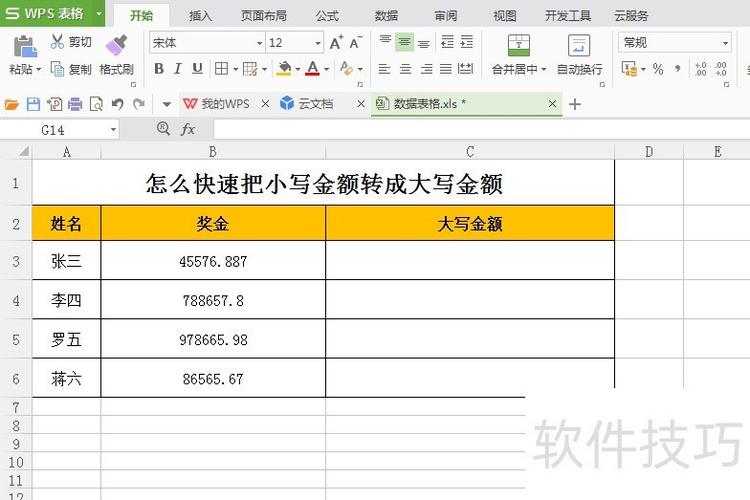Switch to the 插入 (Insert) tab
Image resolution: width=750 pixels, height=500 pixels.
(x=200, y=16)
